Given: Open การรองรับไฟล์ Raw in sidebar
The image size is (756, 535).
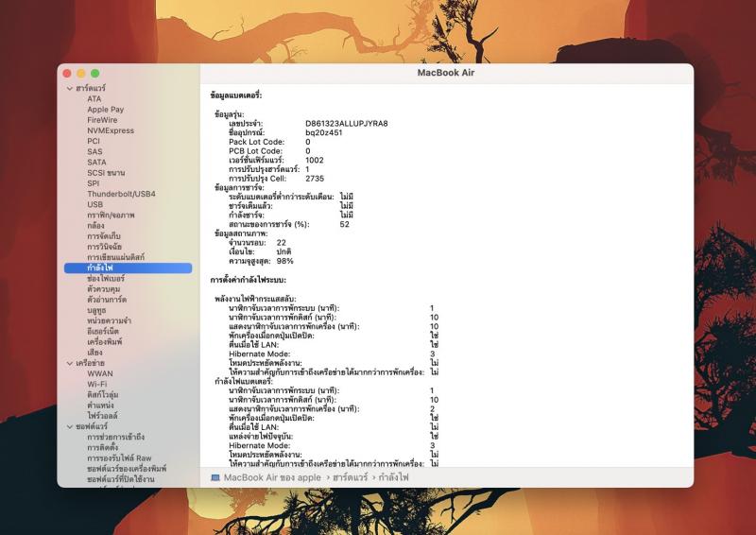Looking at the screenshot, I should point(119,457).
